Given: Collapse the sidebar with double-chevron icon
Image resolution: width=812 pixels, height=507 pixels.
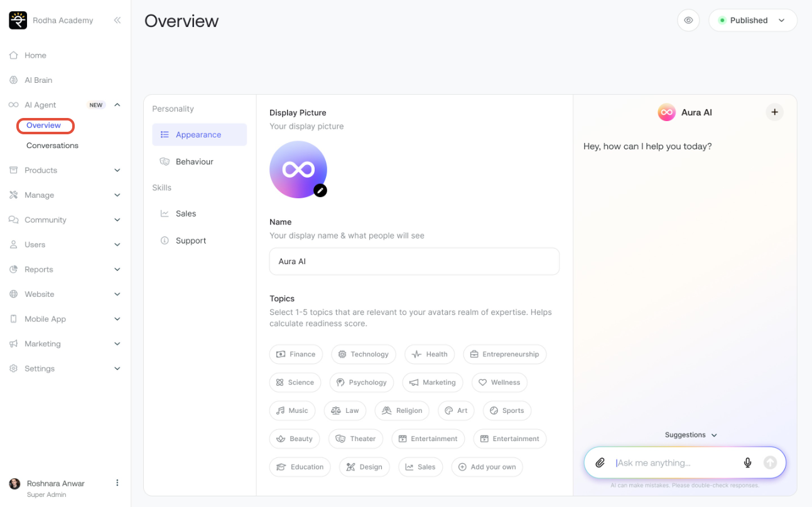Looking at the screenshot, I should (117, 20).
